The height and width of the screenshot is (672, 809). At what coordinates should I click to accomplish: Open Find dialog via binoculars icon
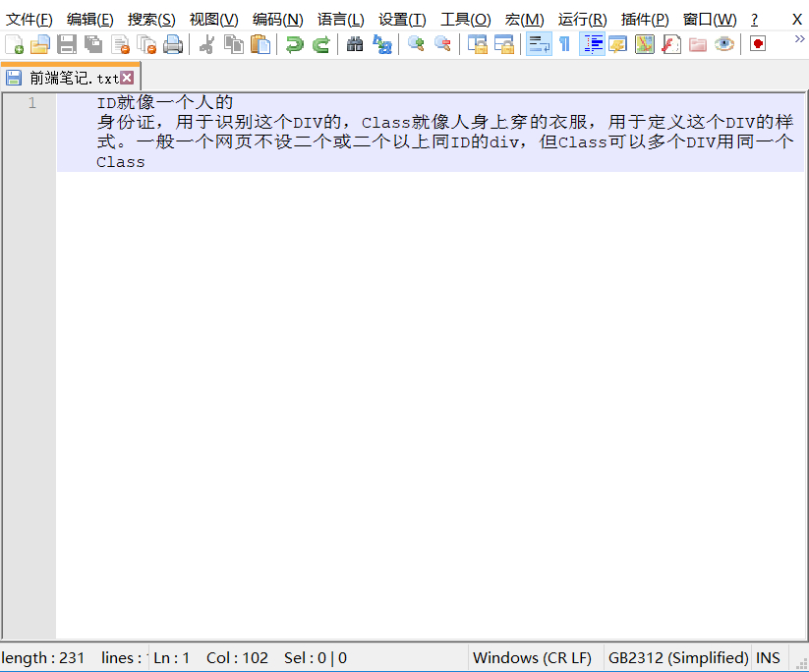pos(355,44)
